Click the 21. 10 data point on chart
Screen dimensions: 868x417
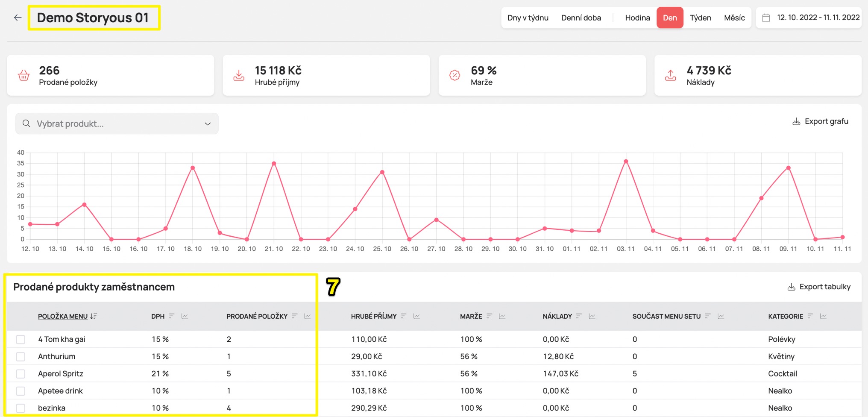pyautogui.click(x=274, y=164)
